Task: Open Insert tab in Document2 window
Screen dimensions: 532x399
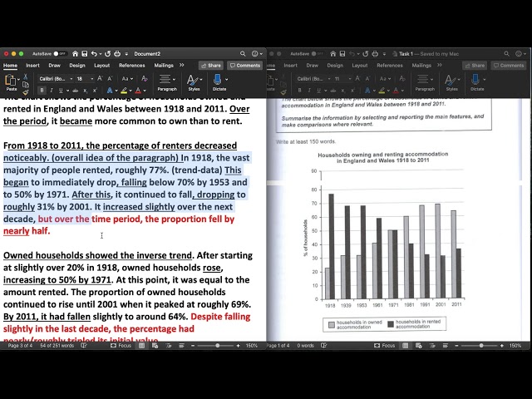Action: tap(32, 65)
